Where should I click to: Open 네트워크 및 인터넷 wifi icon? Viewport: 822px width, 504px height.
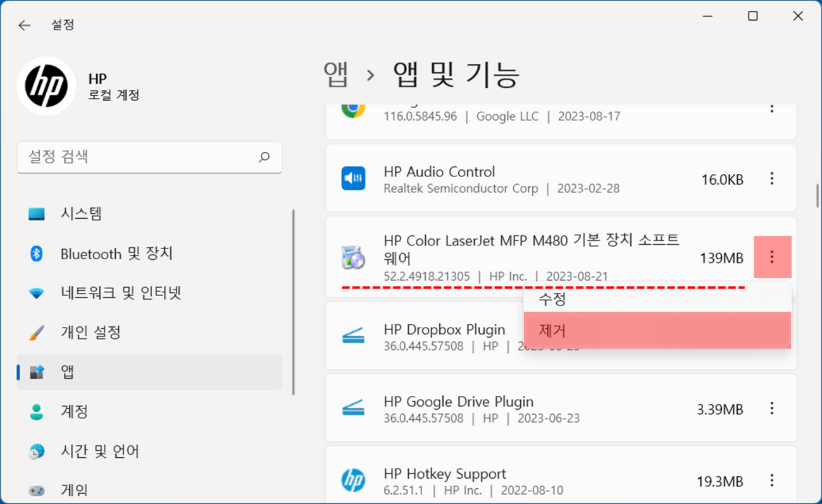tap(37, 293)
